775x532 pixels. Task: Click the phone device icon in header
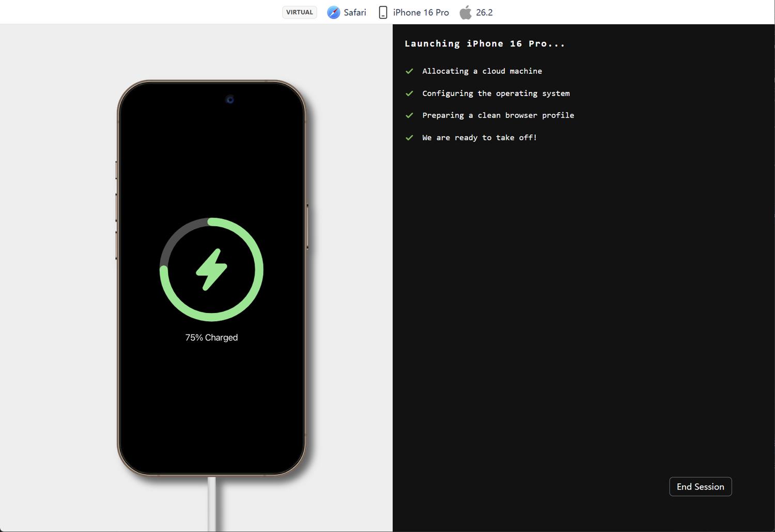383,12
